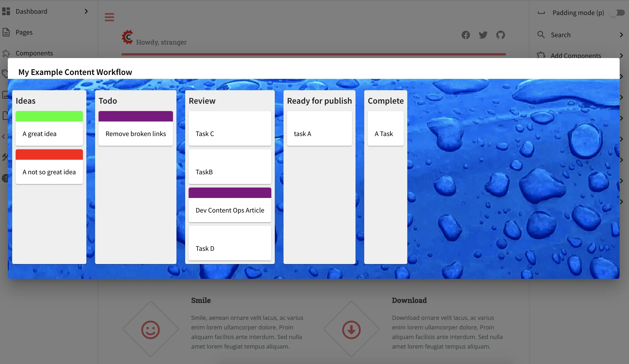Expand the Dashboard menu item

click(86, 11)
